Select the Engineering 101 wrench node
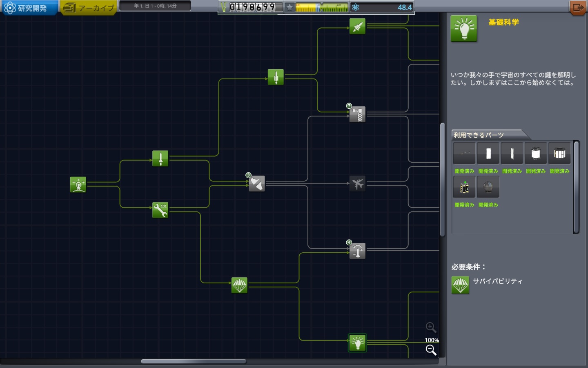The image size is (588, 368). [160, 210]
